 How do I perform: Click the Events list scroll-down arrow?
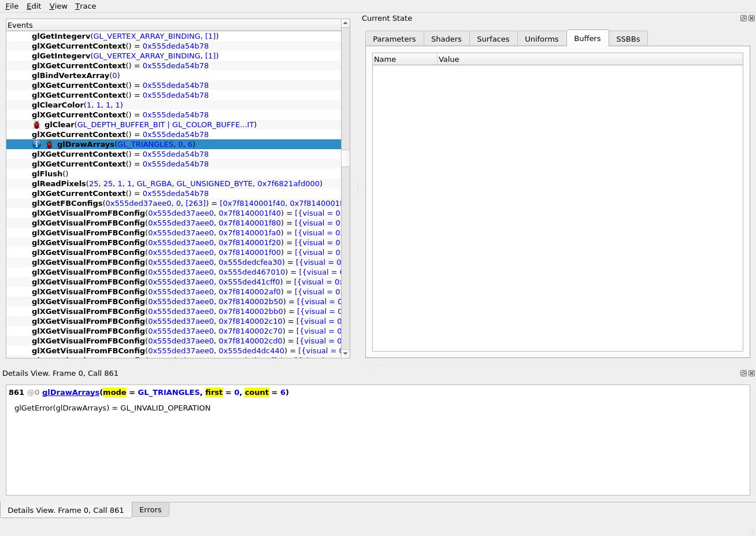[346, 353]
